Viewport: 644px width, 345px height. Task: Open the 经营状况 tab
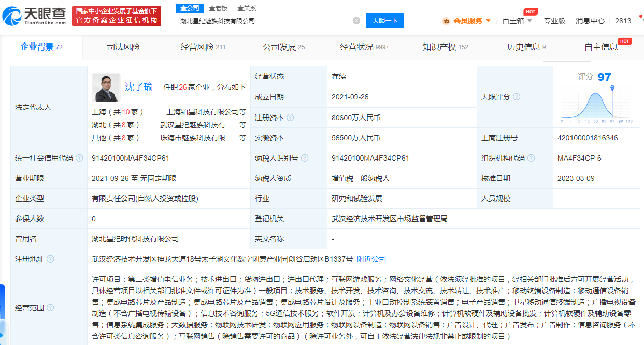(365, 47)
